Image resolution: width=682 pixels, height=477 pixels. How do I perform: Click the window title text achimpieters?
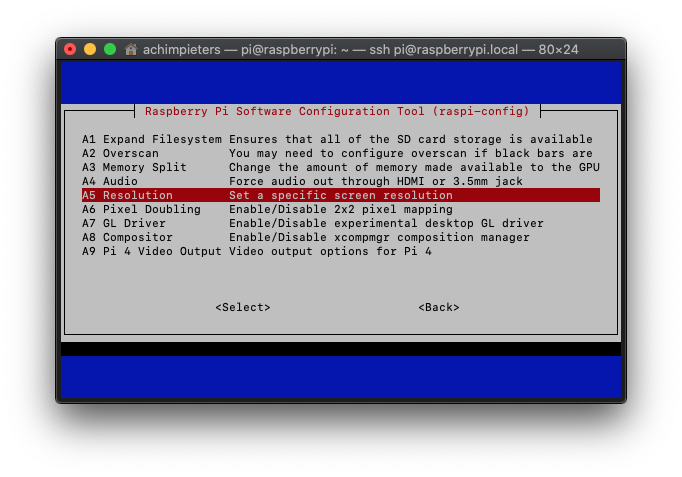(x=182, y=50)
